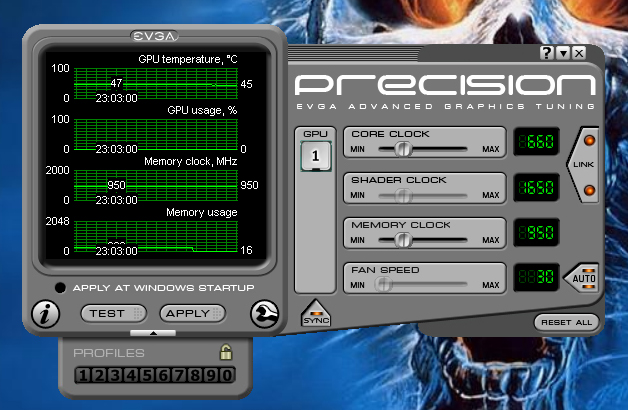The width and height of the screenshot is (628, 410).
Task: Toggle the SYNC triangle button
Action: pos(316,313)
